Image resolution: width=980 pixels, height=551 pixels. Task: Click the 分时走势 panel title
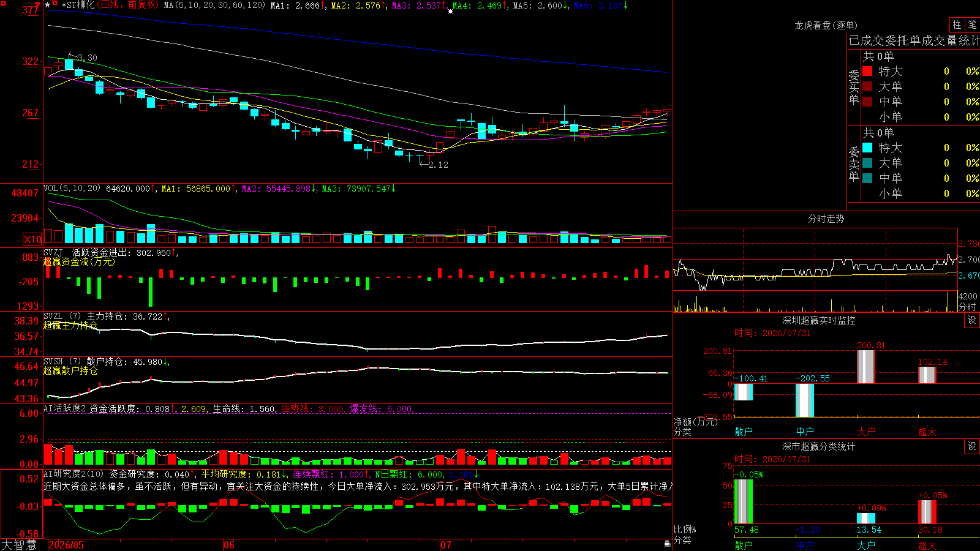coord(826,219)
